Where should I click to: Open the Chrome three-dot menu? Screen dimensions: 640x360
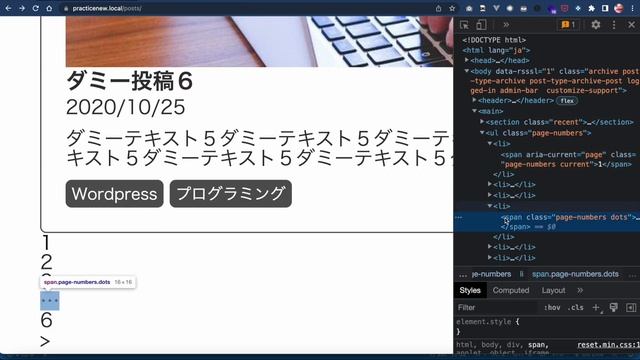[x=632, y=8]
